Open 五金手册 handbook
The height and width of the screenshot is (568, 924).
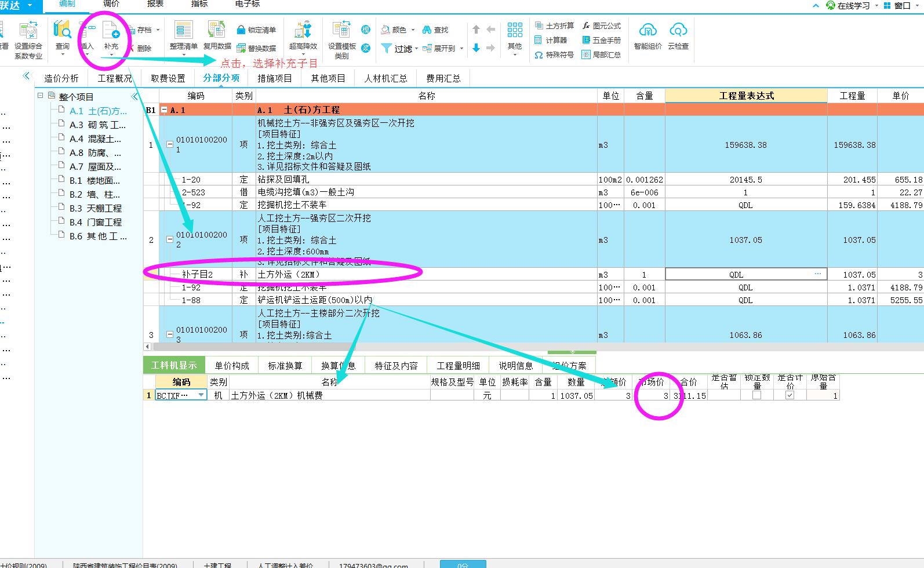[602, 40]
